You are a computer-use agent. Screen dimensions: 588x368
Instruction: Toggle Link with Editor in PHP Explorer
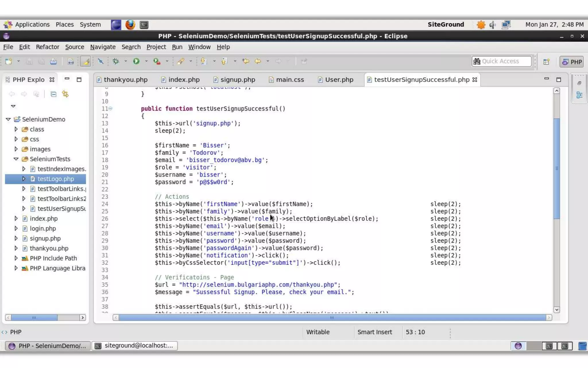[x=65, y=94]
